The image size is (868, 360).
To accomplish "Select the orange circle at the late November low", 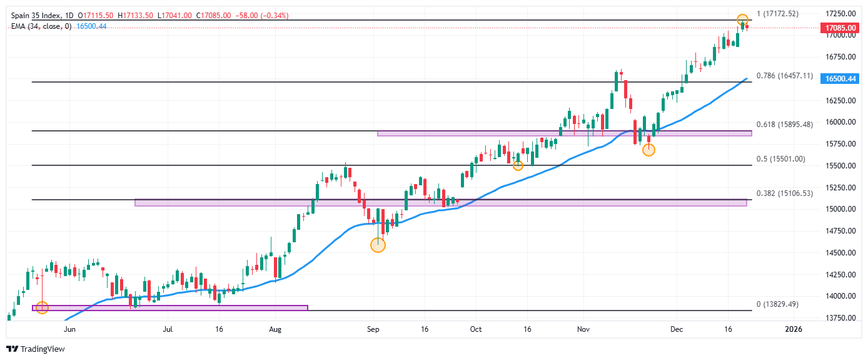I will tap(648, 150).
